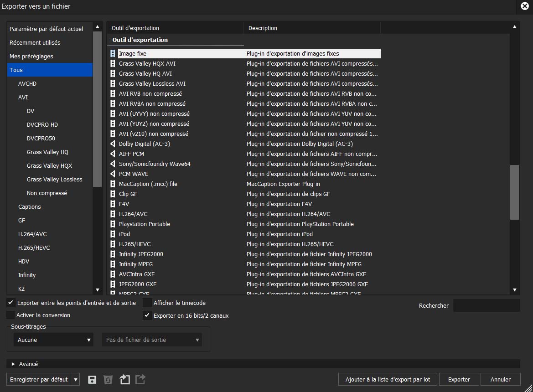Screen dimensions: 533x392
Task: Click the Enregistrer par défaut button
Action: 39,379
